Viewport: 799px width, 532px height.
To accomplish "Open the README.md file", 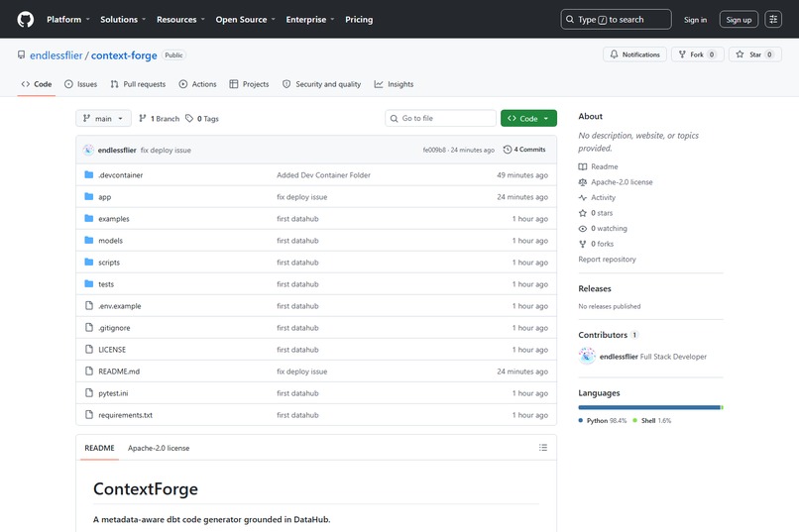I will click(119, 372).
